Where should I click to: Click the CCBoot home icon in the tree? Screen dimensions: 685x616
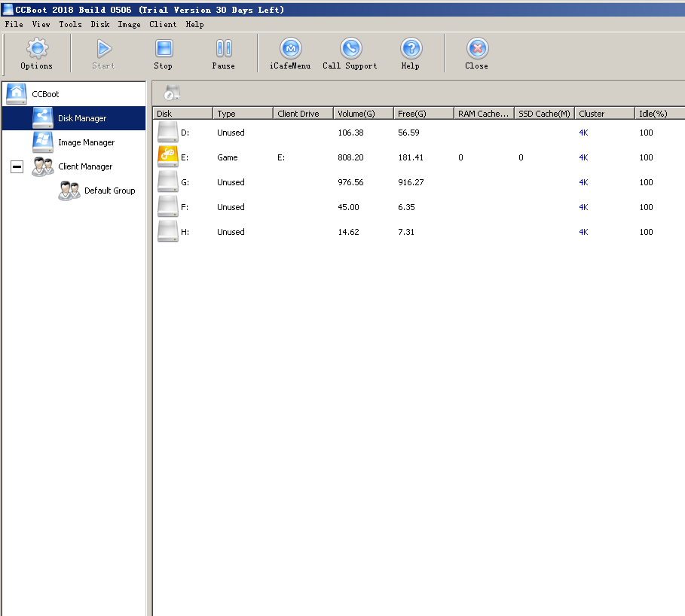(x=17, y=94)
